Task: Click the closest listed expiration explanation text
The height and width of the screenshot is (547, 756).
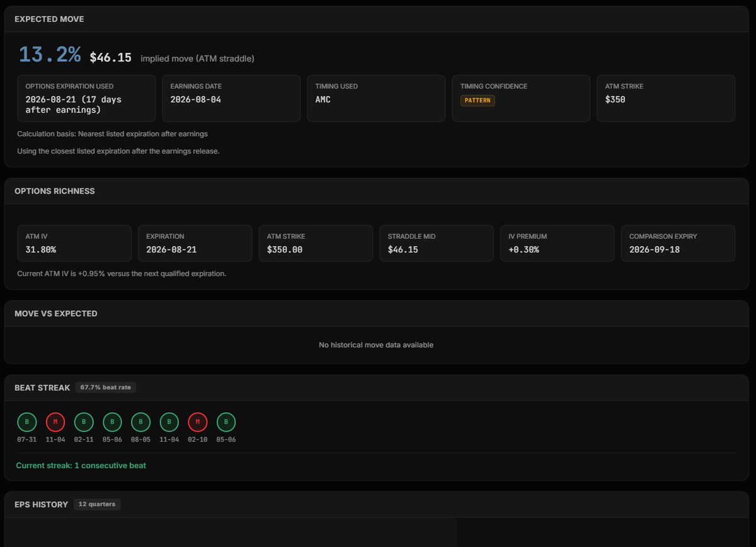Action: coord(118,151)
